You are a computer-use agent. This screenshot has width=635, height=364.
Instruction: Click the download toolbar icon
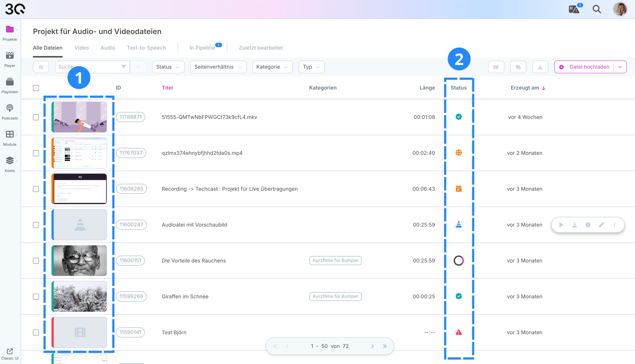pos(540,67)
